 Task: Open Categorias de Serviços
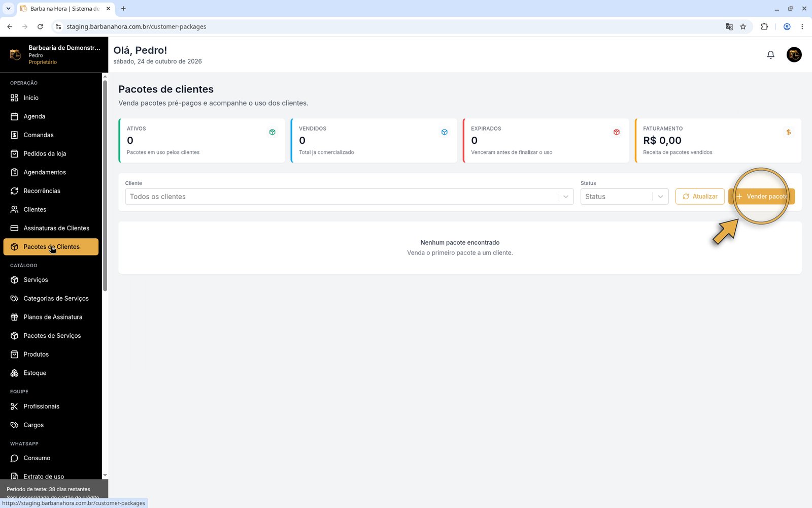pyautogui.click(x=51, y=298)
